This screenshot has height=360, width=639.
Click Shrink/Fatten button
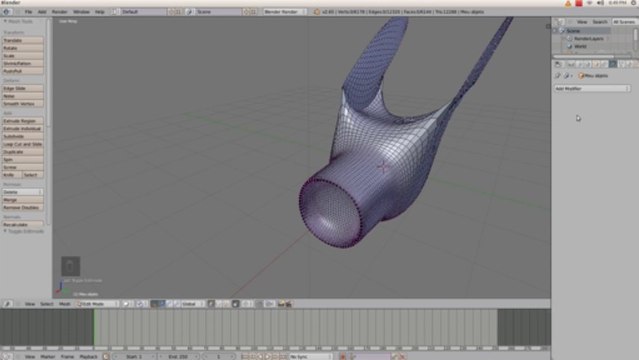tap(23, 63)
